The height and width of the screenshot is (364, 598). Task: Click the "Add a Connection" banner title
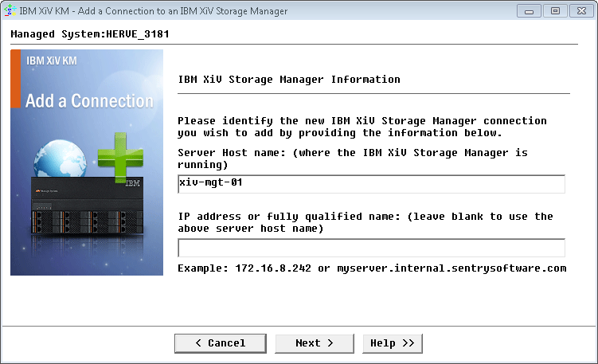(89, 101)
